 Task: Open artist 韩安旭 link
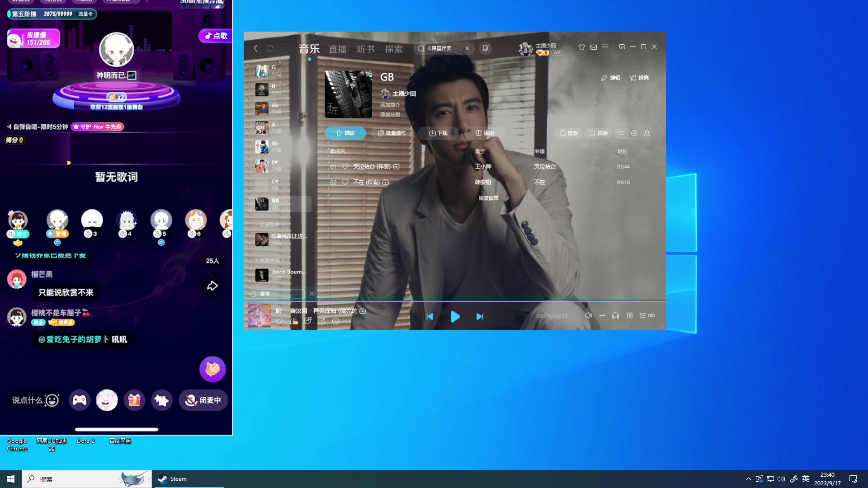(483, 183)
